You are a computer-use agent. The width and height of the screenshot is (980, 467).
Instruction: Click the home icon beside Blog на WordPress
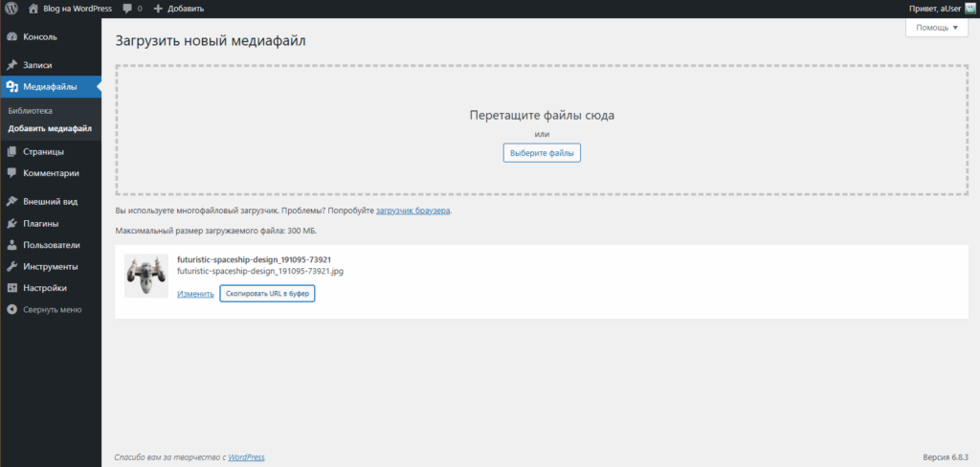click(33, 9)
